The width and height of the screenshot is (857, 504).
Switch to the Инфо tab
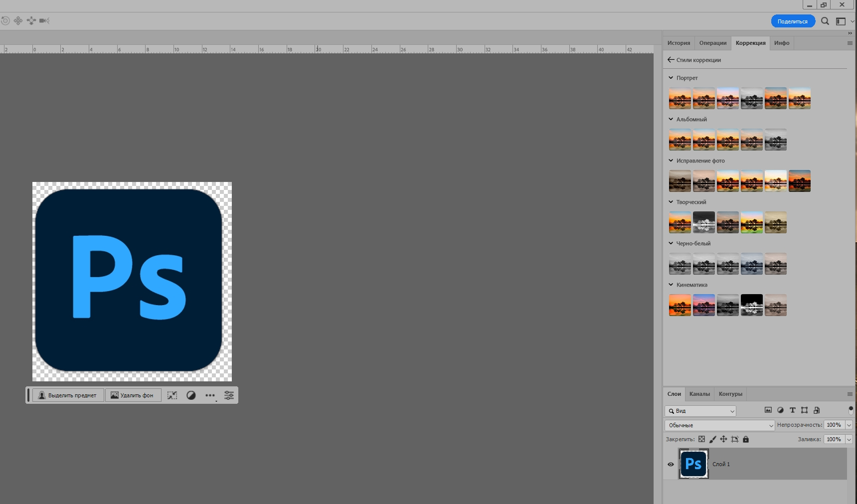click(x=782, y=43)
